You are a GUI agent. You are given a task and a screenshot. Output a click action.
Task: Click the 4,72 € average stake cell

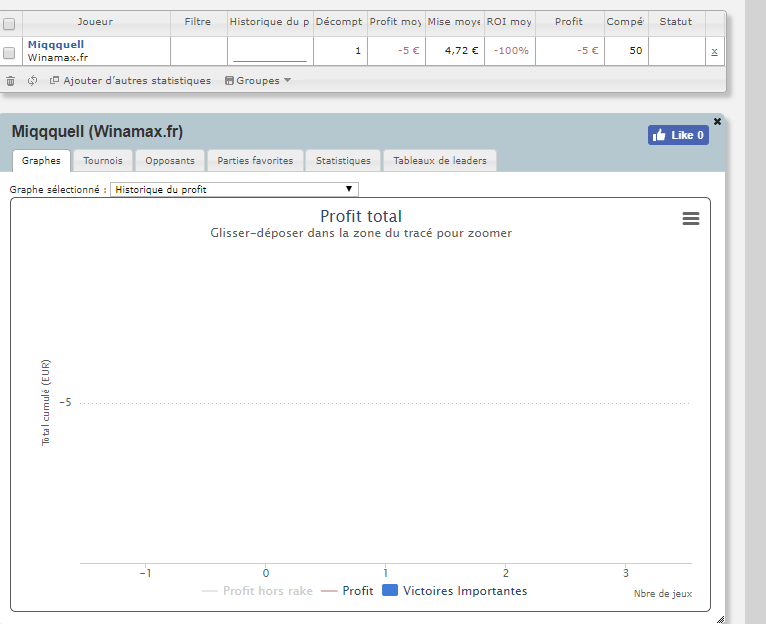point(454,51)
